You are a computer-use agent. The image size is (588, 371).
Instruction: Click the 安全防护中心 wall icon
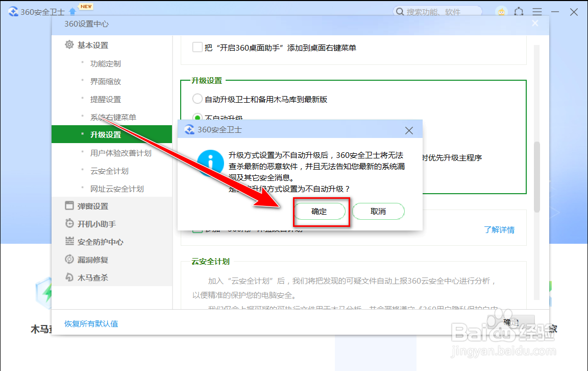(69, 241)
